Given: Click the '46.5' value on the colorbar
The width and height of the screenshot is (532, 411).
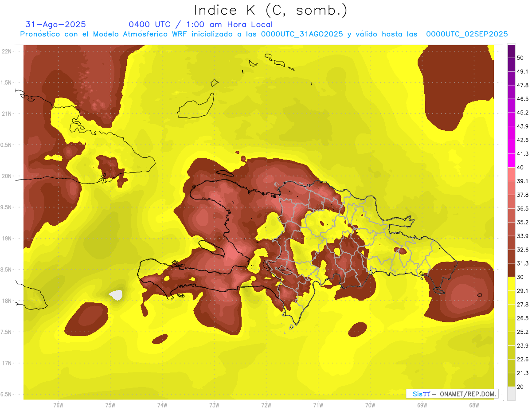Looking at the screenshot, I should coord(523,99).
